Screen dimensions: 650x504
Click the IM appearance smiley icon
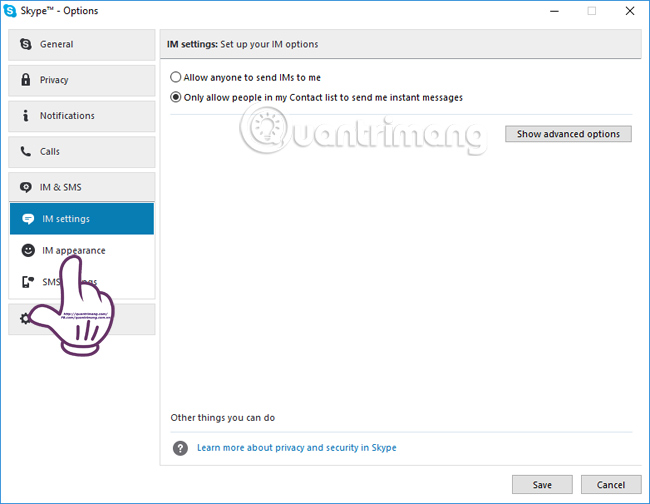(x=28, y=250)
